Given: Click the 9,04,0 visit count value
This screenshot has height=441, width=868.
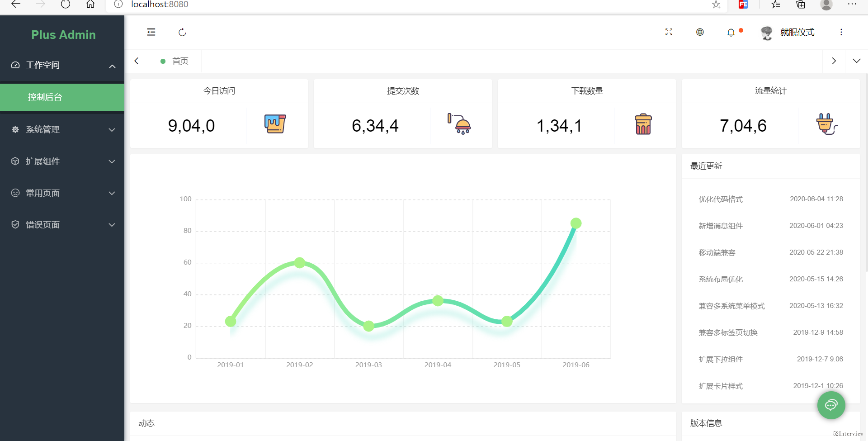Looking at the screenshot, I should (x=191, y=126).
